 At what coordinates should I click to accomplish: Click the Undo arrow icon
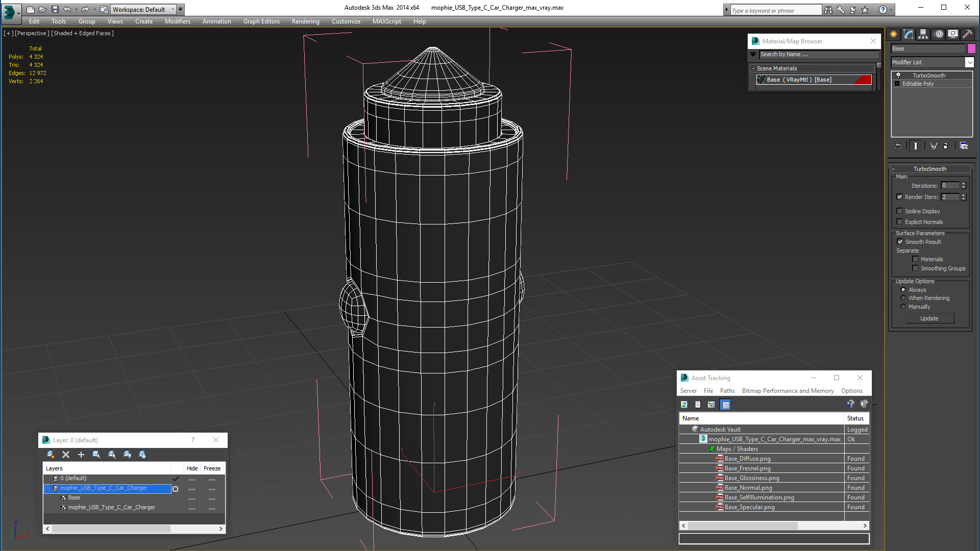(67, 9)
